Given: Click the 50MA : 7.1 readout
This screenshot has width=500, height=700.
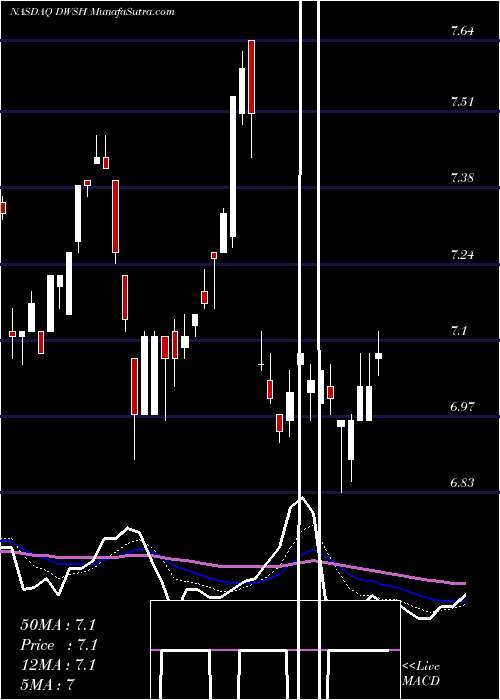Looking at the screenshot, I should (x=58, y=625).
